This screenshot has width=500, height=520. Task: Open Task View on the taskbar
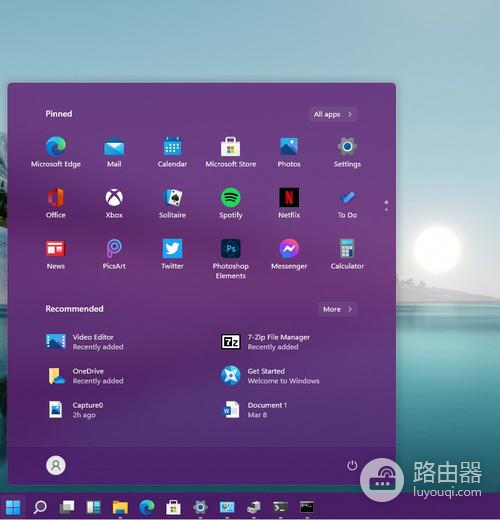(x=67, y=507)
